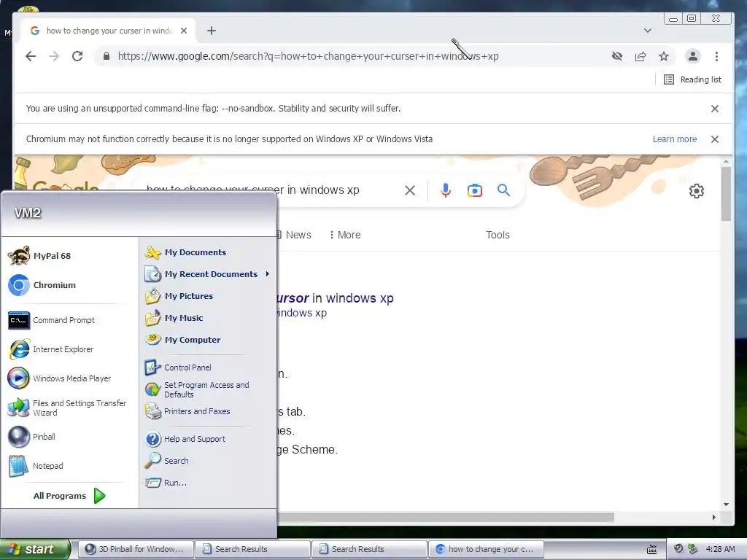This screenshot has height=560, width=747.
Task: Open Printers and Faxes
Action: pyautogui.click(x=187, y=411)
